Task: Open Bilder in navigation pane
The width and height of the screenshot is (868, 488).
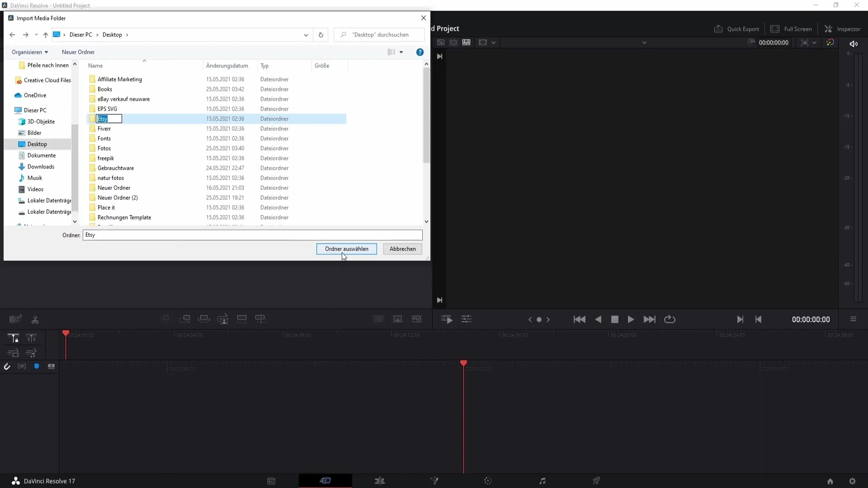Action: (x=34, y=133)
